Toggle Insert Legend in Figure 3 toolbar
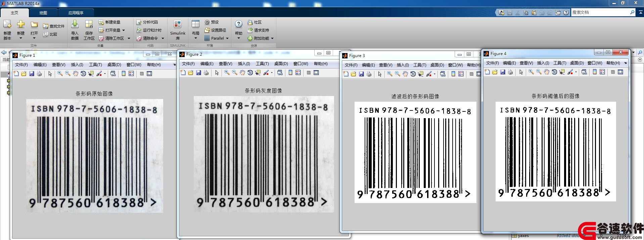Viewport: 644px width, 240px height. point(461,74)
